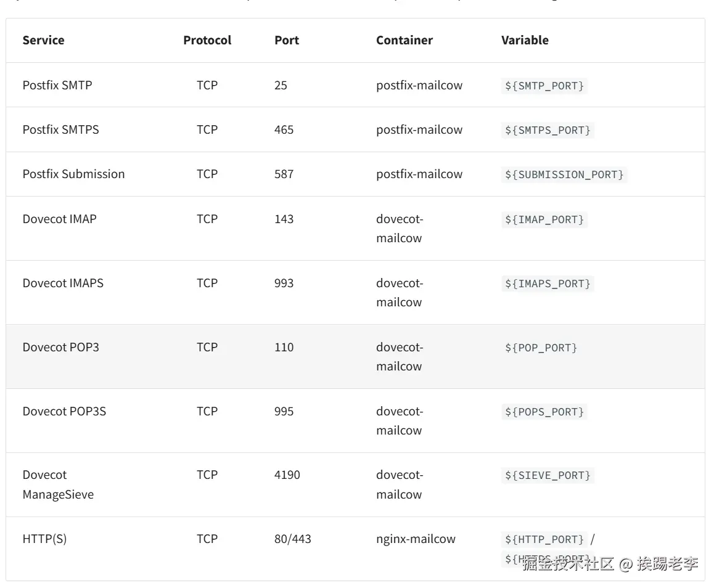Click the nginx-mailcow container cell
Screen dimensions: 714x588
(x=416, y=539)
